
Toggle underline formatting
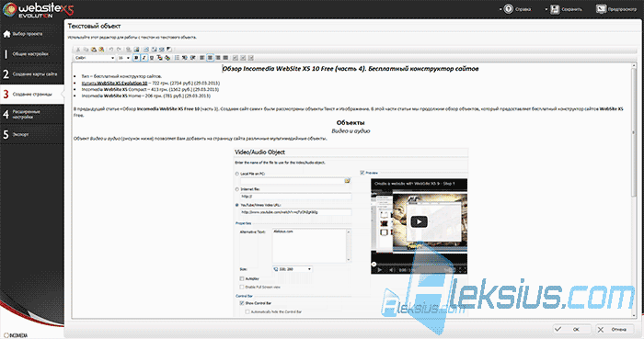[152, 58]
